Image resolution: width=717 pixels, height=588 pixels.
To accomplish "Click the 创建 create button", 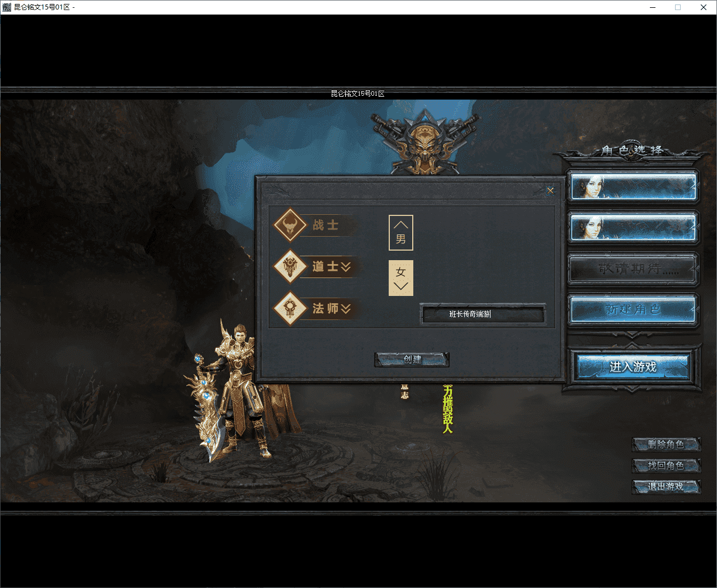I will click(x=412, y=360).
